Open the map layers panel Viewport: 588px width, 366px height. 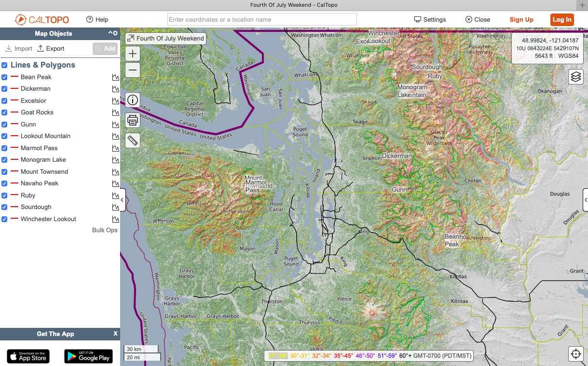click(576, 77)
